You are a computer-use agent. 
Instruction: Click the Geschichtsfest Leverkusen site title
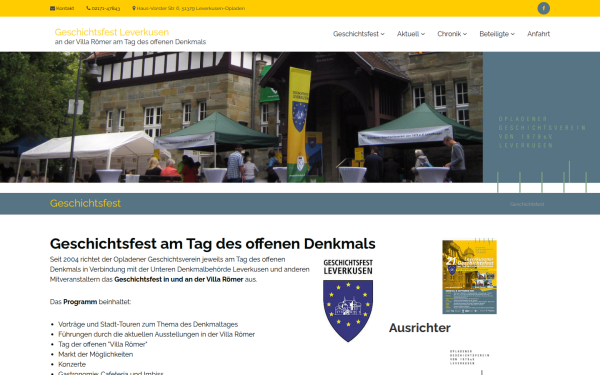point(112,32)
